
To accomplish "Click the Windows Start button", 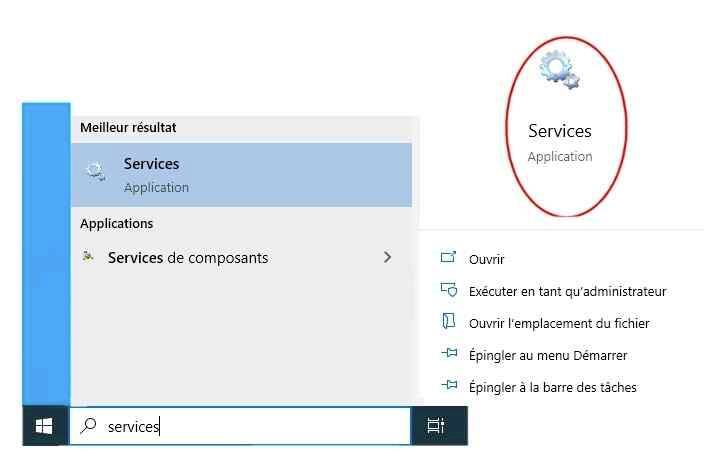I will [x=44, y=426].
